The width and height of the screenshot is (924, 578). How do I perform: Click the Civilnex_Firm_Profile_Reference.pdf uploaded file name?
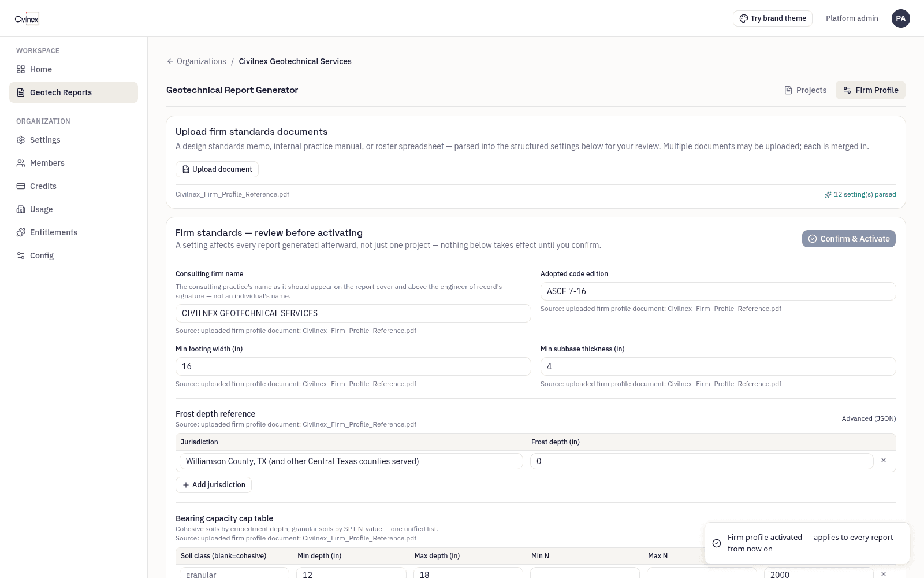[x=232, y=194]
